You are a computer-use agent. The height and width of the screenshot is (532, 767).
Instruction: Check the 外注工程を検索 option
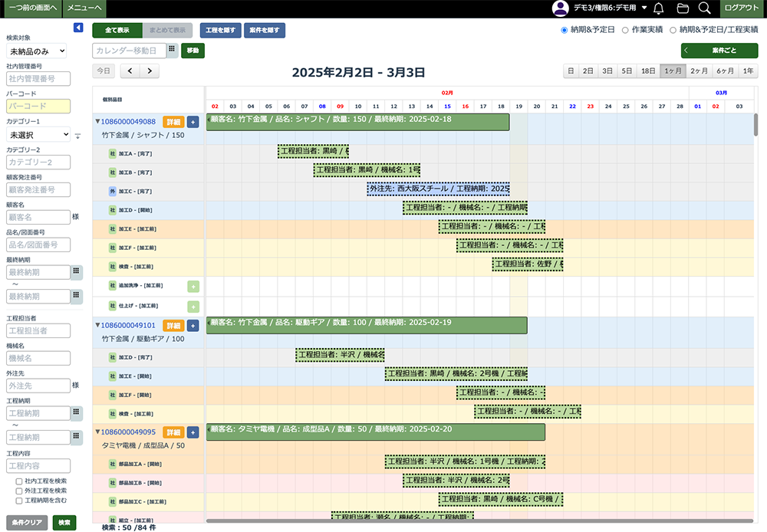[19, 491]
